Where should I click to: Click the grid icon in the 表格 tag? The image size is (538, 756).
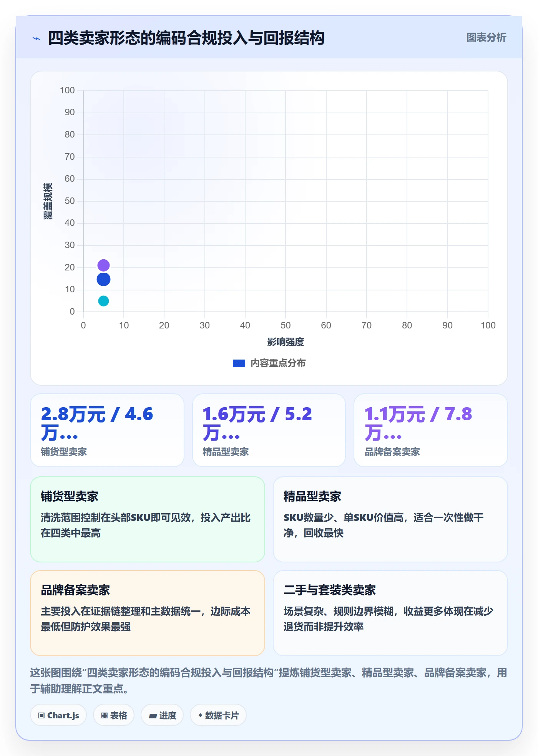104,715
